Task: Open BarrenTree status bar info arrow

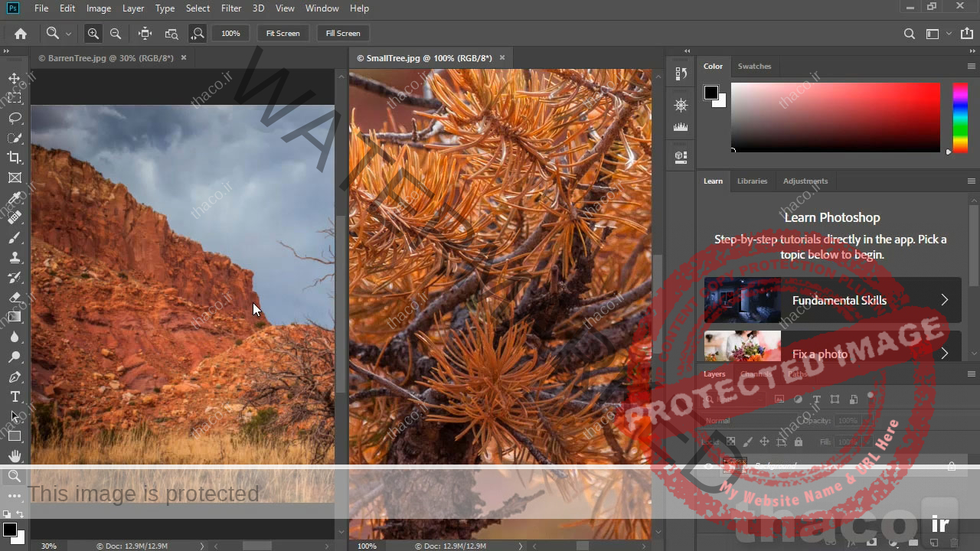Action: point(202,546)
